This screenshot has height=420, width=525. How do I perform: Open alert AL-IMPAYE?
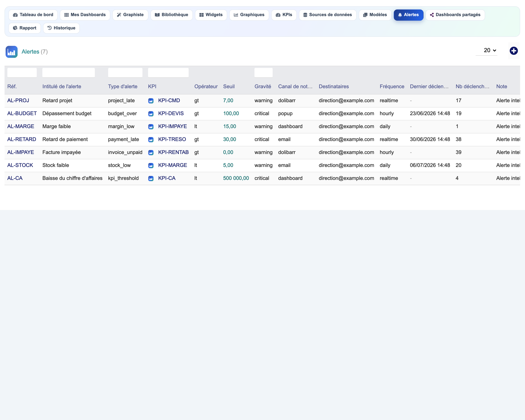21,152
